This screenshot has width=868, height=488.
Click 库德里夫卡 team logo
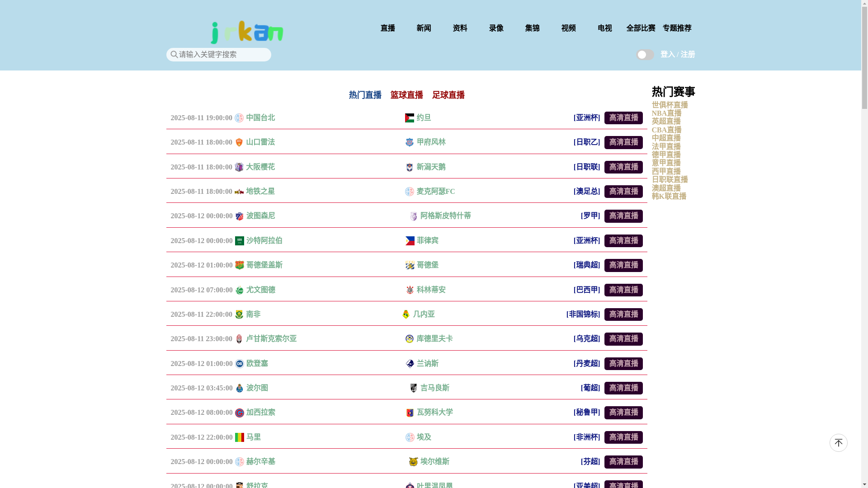410,339
